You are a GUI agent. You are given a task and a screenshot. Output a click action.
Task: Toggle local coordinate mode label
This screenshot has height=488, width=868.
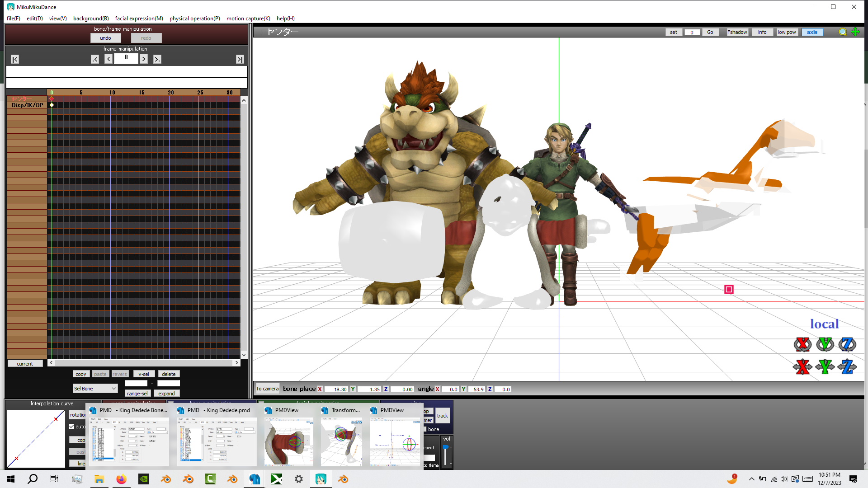[x=824, y=324]
